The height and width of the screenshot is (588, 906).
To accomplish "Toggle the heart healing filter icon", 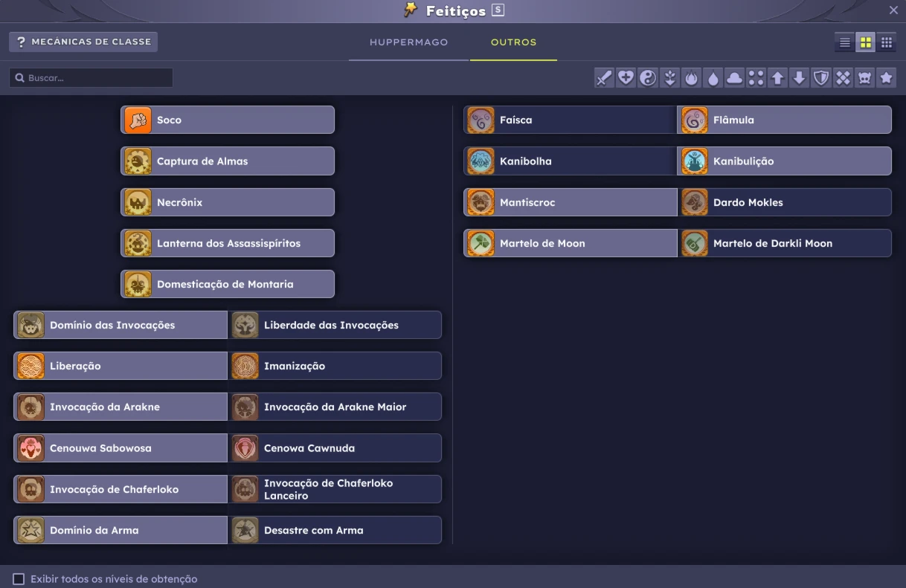I will click(626, 78).
